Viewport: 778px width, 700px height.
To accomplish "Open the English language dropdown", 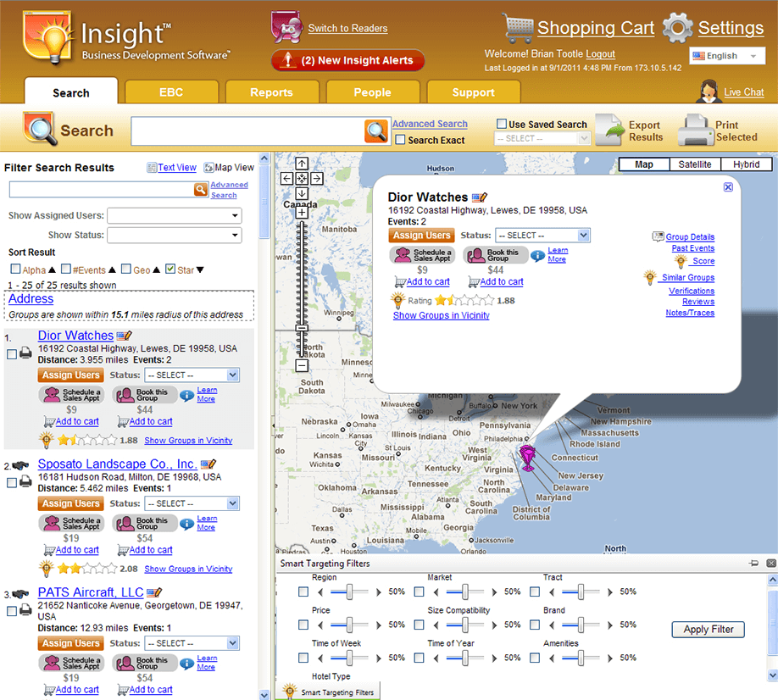I will 727,56.
